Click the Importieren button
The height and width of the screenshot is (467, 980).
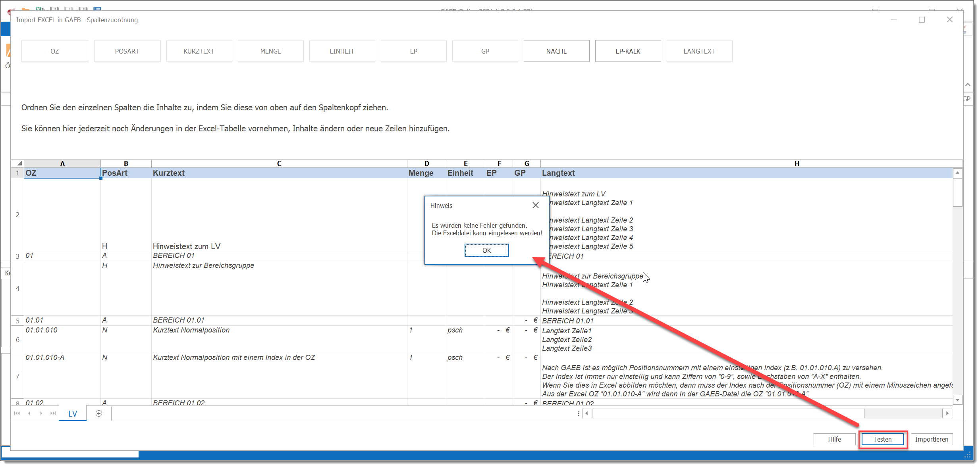pyautogui.click(x=931, y=439)
